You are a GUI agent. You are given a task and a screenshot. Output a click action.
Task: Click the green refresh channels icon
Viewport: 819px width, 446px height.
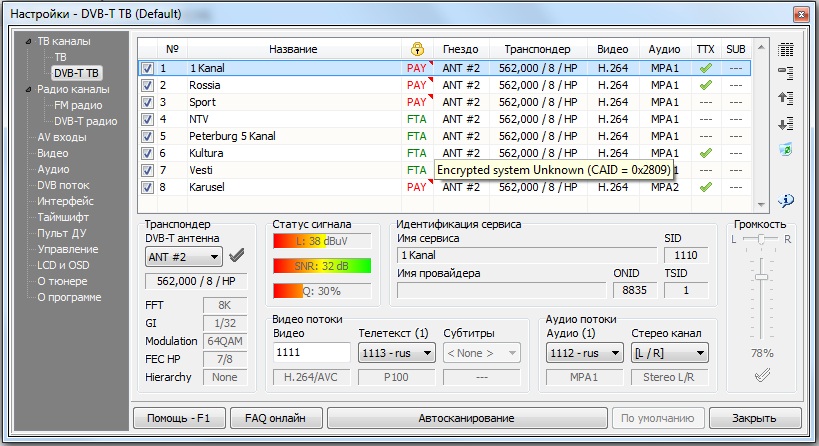[x=785, y=148]
